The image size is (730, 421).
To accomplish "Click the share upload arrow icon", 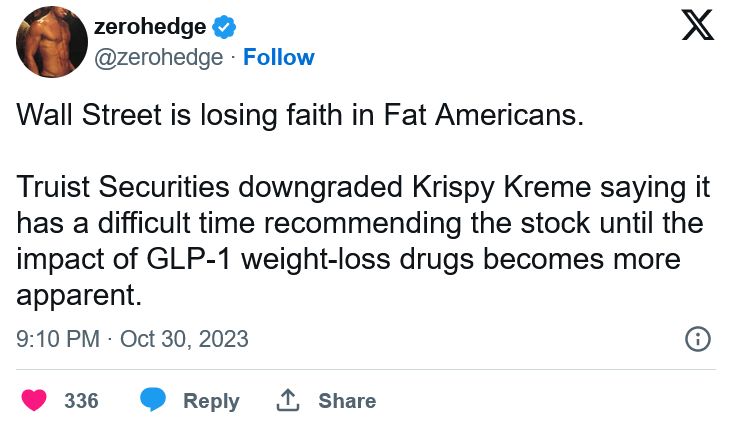I will (x=288, y=401).
